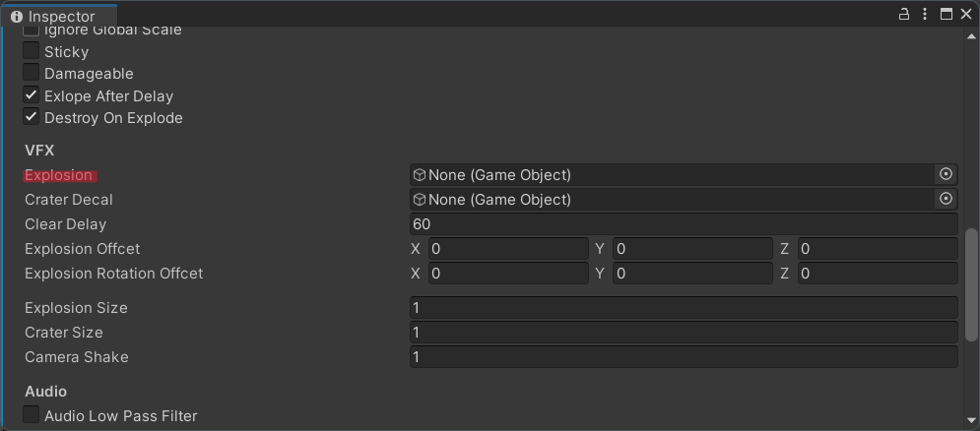The height and width of the screenshot is (431, 980).
Task: Uncheck Destroy On Explode
Action: (32, 117)
